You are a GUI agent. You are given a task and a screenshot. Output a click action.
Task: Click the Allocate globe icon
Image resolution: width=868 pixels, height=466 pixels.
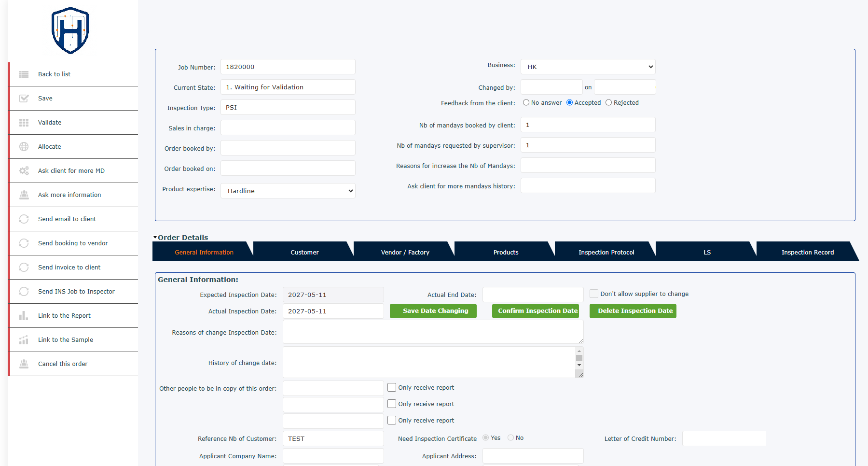point(24,147)
